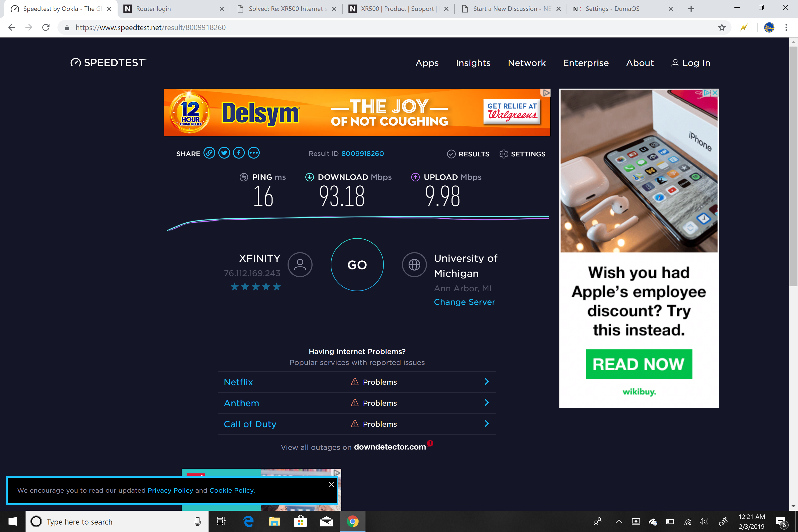Expand the Netflix problems row arrow
This screenshot has height=532, width=798.
[487, 382]
